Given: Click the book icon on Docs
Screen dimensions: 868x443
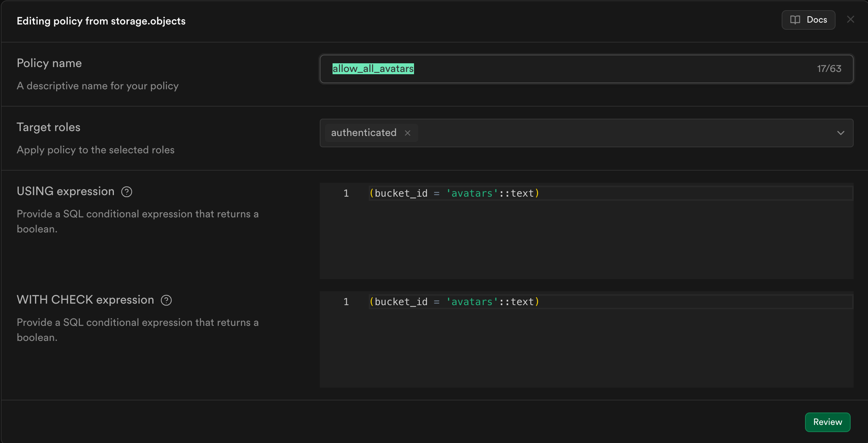Looking at the screenshot, I should point(795,20).
